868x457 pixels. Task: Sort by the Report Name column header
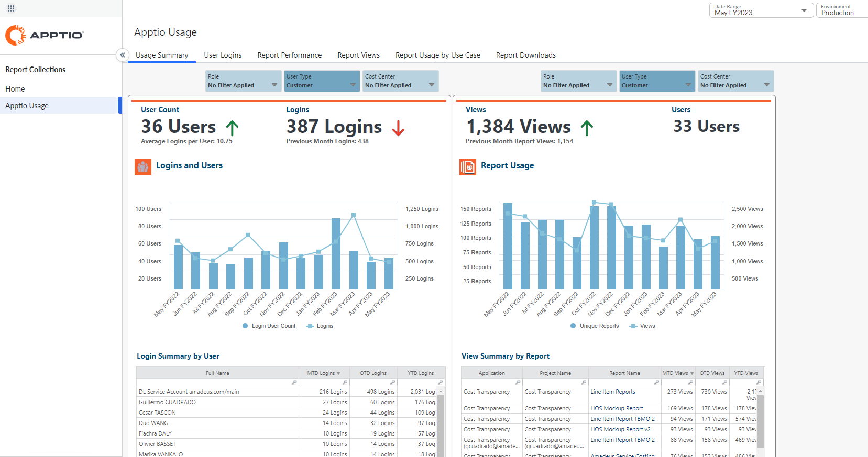point(624,373)
